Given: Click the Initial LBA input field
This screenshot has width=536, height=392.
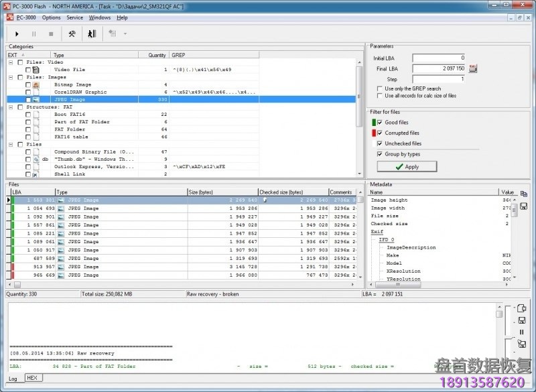Looking at the screenshot, I should [439, 58].
